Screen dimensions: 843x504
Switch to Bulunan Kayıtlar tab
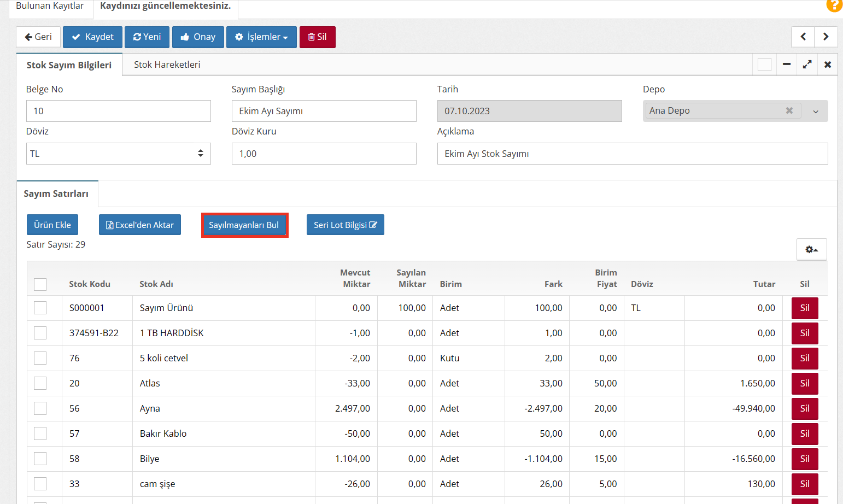(50, 6)
